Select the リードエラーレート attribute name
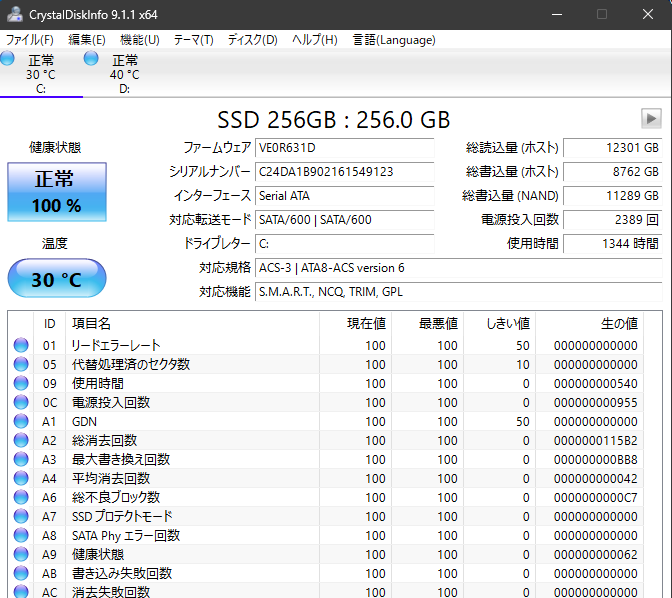This screenshot has height=598, width=672. (116, 346)
